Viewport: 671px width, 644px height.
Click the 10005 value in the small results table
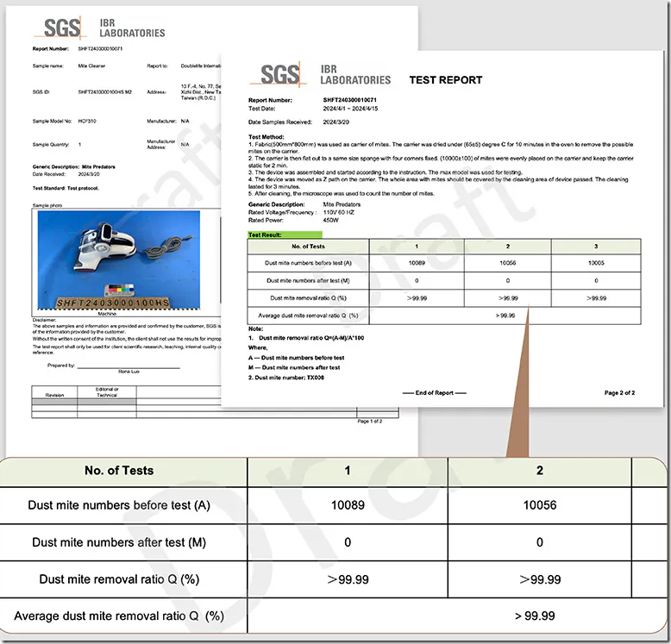tap(596, 263)
